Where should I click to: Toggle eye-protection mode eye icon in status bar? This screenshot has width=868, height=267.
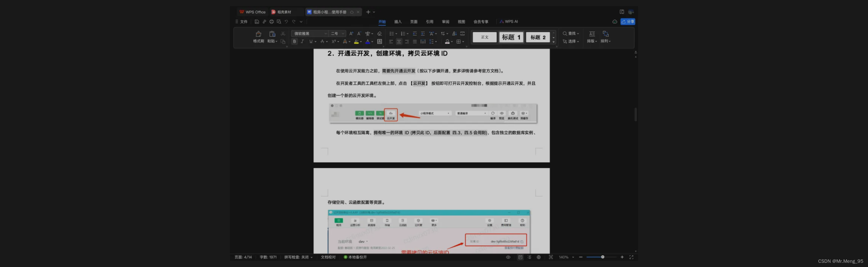tap(508, 257)
